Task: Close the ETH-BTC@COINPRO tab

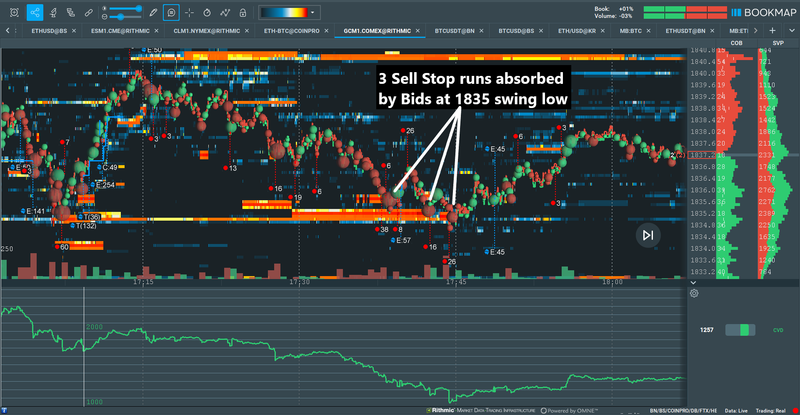Action: [x=327, y=31]
